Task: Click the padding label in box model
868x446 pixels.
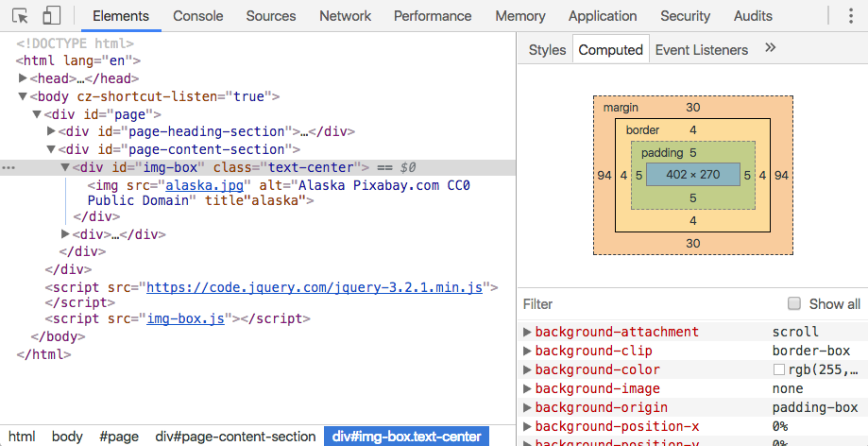Action: 661,152
